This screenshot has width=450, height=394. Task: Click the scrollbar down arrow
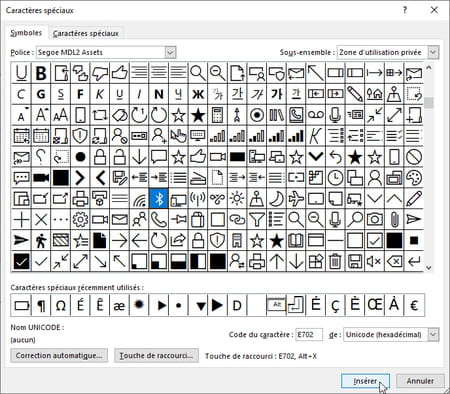coord(429,268)
